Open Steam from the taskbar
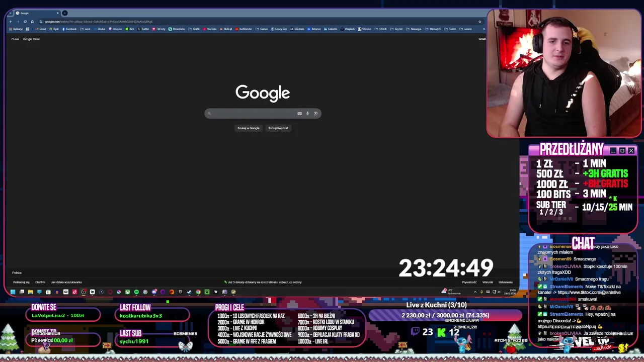 point(189,292)
